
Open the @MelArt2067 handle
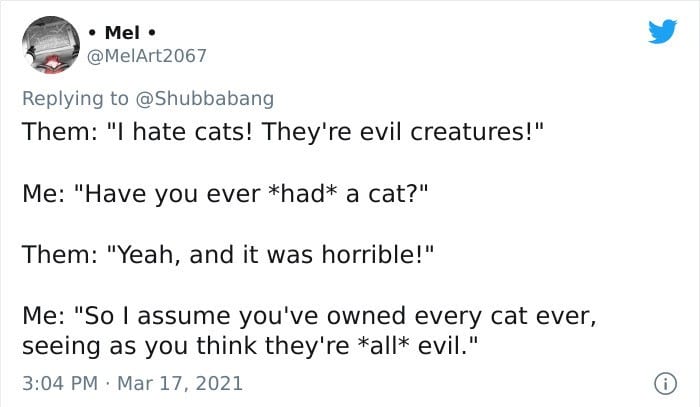[146, 56]
